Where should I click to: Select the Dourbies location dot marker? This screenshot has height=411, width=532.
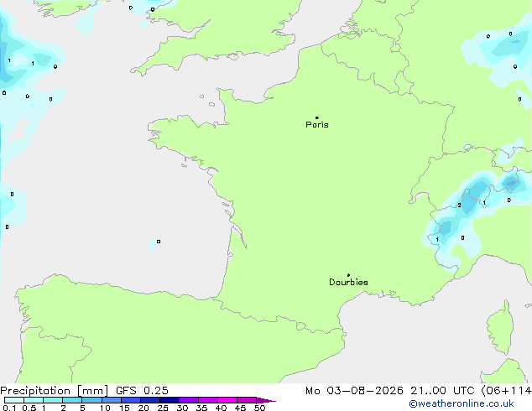348,275
